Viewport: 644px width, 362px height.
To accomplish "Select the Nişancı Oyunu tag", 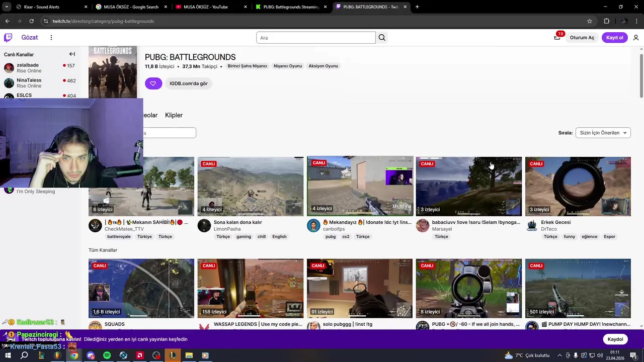I will point(288,66).
